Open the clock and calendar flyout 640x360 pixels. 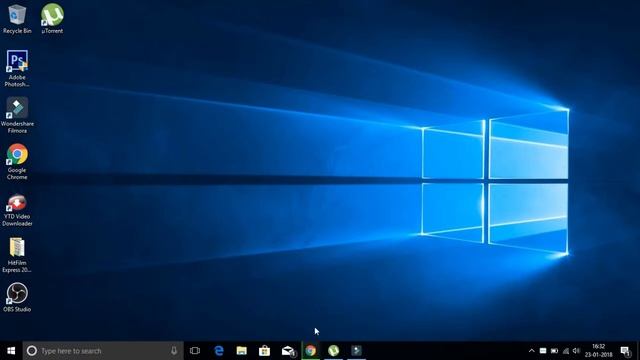click(x=598, y=351)
